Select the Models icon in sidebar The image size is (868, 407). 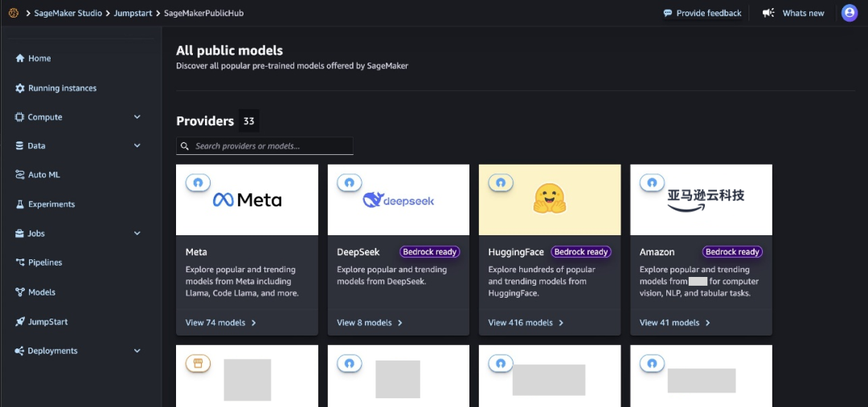pos(20,292)
